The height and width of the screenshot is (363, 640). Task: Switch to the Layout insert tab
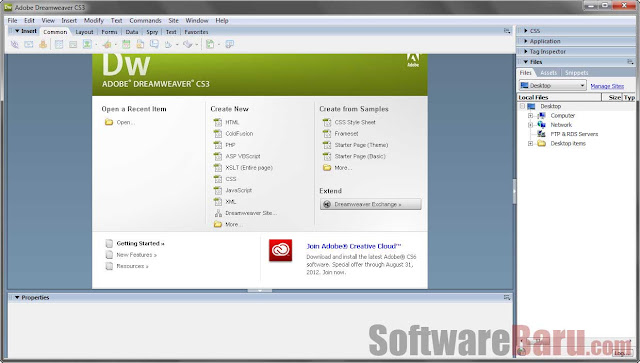84,32
